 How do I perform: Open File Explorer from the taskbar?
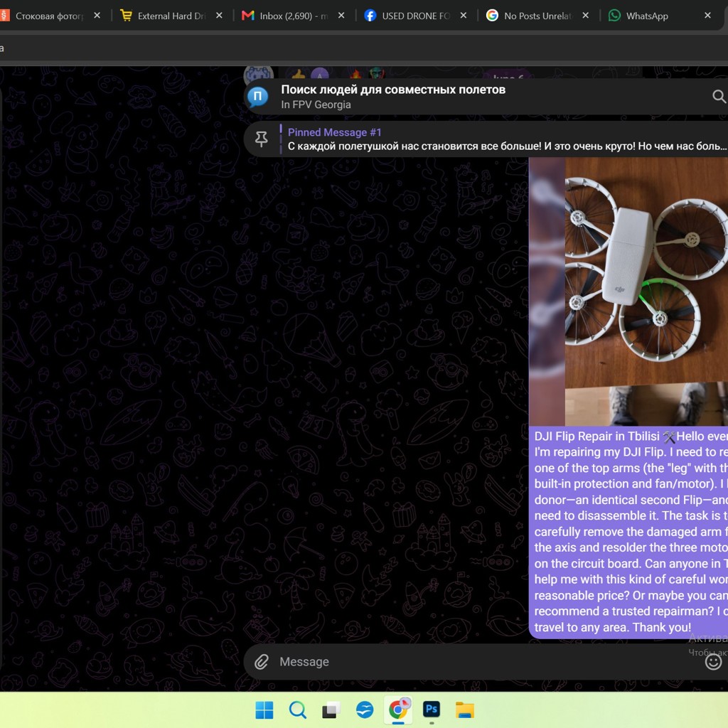465,710
